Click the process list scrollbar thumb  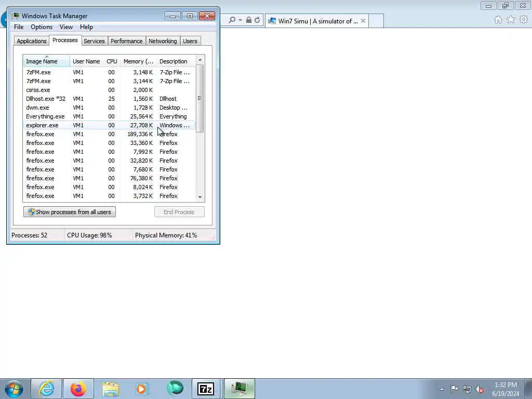pos(199,98)
